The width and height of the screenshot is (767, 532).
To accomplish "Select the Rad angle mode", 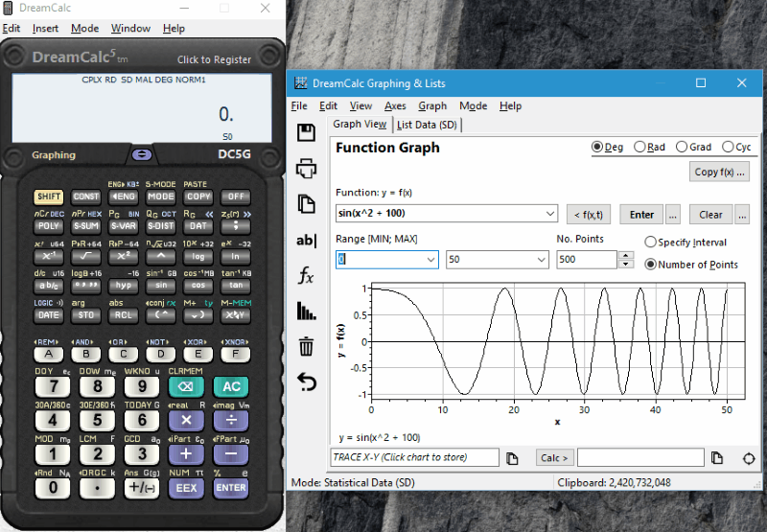I will click(649, 148).
